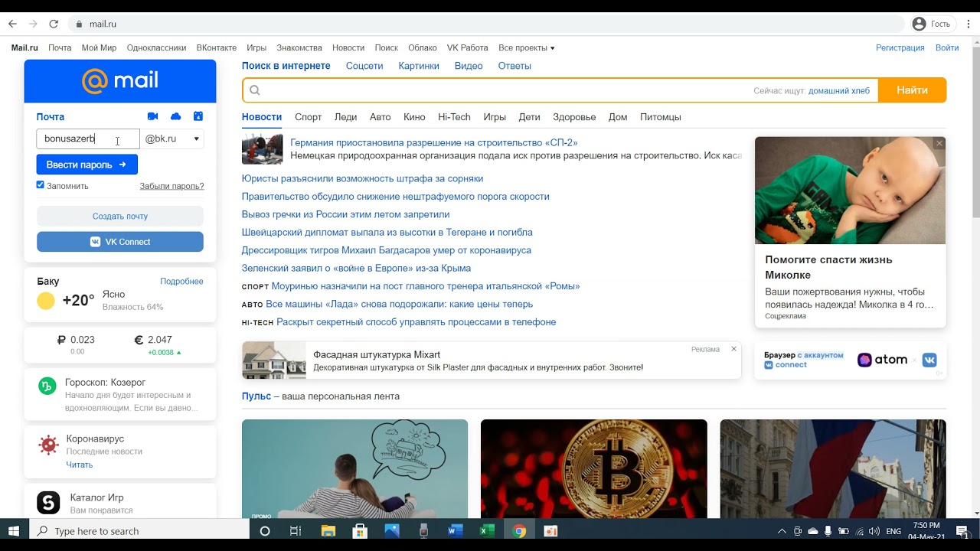Show hidden system tray icons
This screenshot has width=980, height=551.
click(x=782, y=531)
